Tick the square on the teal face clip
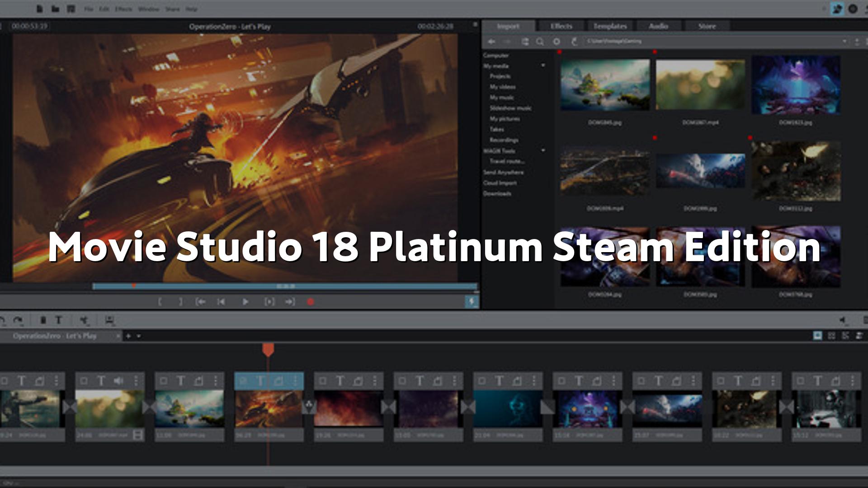This screenshot has height=488, width=868. pyautogui.click(x=482, y=381)
